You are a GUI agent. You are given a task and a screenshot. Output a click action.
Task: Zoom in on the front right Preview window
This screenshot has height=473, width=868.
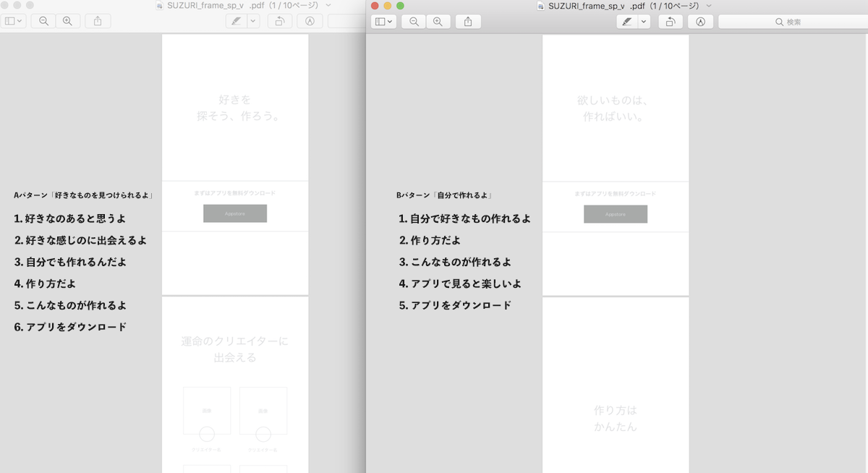pos(437,22)
